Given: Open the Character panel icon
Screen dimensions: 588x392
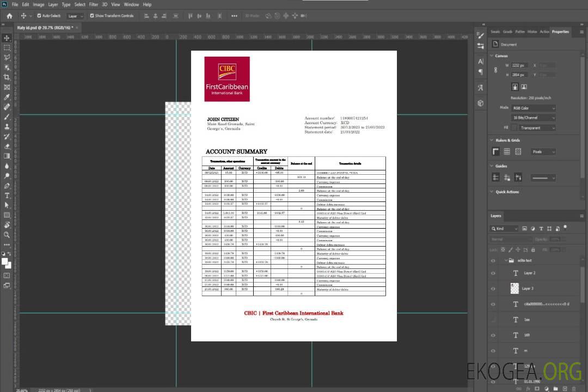Looking at the screenshot, I should click(x=481, y=61).
